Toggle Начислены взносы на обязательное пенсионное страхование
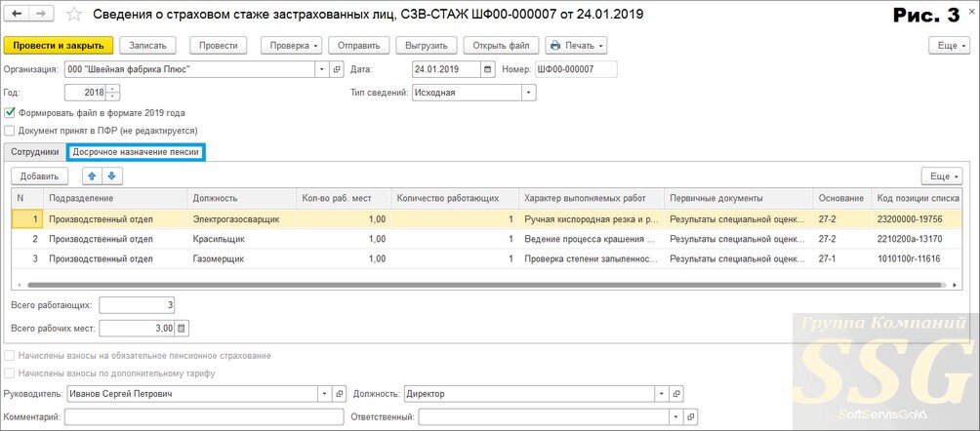The height and width of the screenshot is (431, 980). click(x=10, y=355)
